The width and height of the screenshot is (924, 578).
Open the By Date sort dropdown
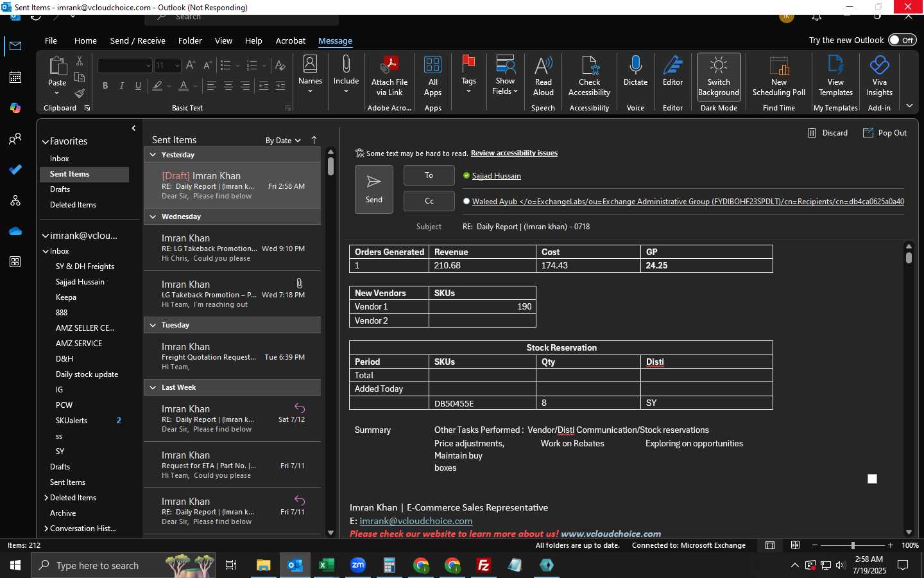pos(283,140)
